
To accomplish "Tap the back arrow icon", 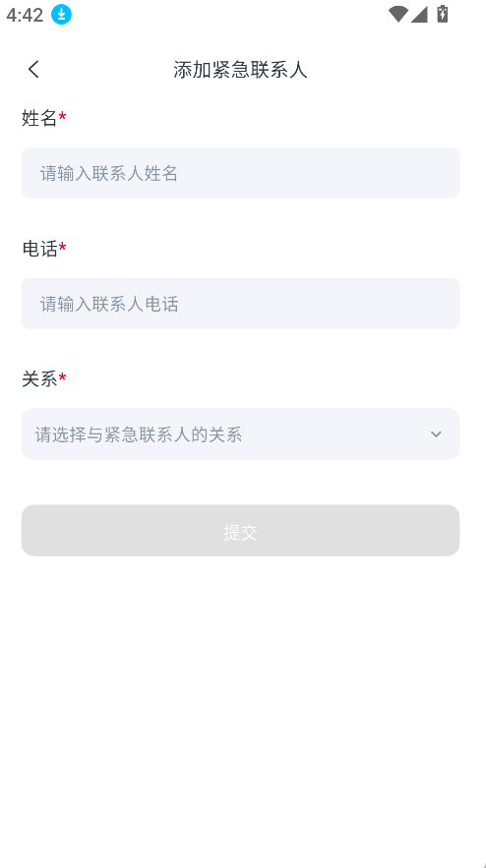I will [x=33, y=69].
